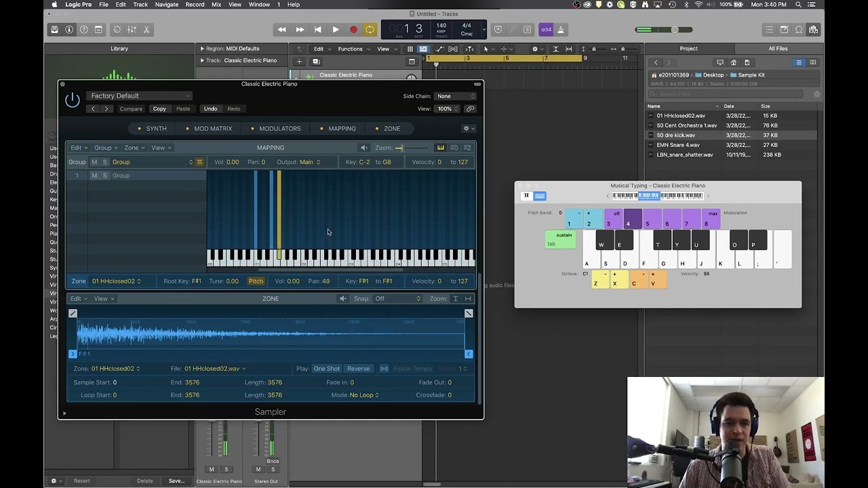This screenshot has height=488, width=868.
Task: Toggle the media Browsers icon
Action: pos(814,30)
